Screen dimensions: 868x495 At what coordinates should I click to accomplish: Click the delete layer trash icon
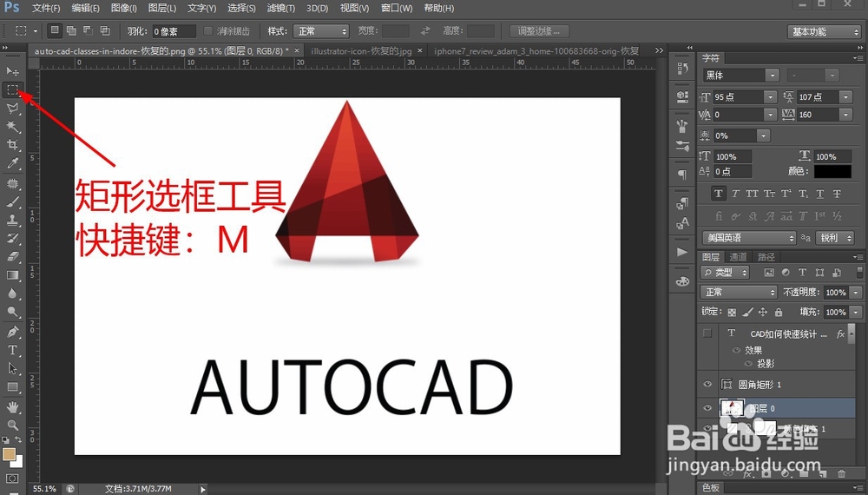(x=841, y=473)
